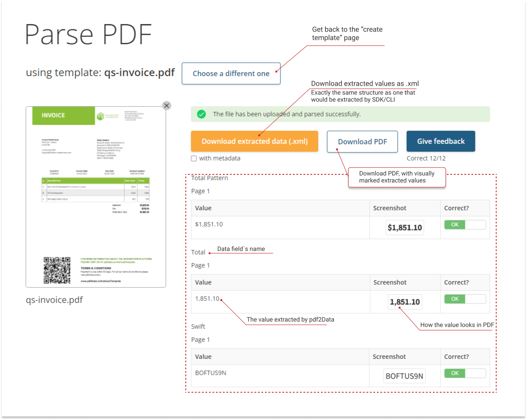This screenshot has height=420, width=527.
Task: Switch the OK toggle for the Total field
Action: [465, 299]
